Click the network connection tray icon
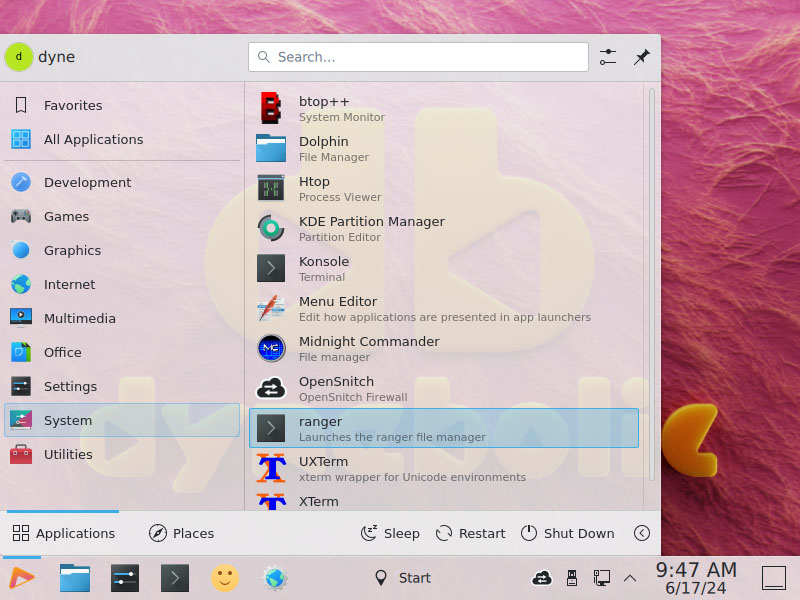Image resolution: width=800 pixels, height=600 pixels. tap(602, 578)
